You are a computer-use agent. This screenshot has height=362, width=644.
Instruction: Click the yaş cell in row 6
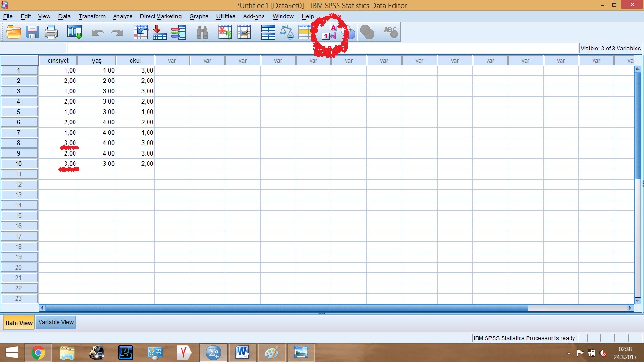[97, 122]
